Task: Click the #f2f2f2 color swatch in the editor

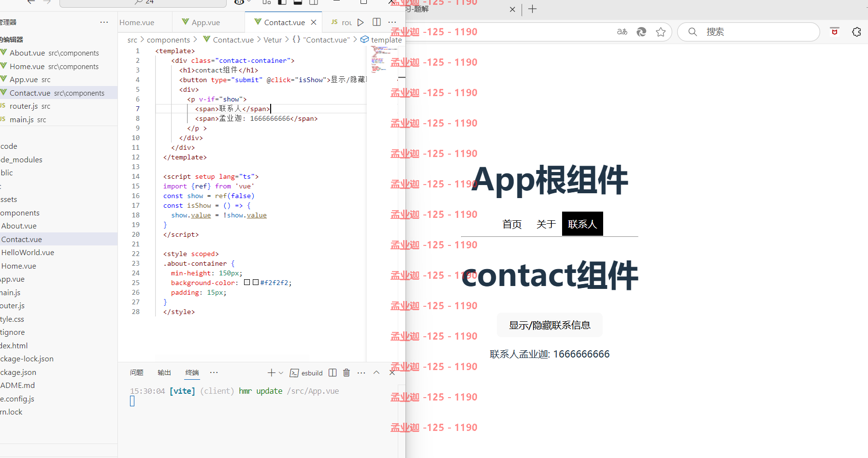Action: [x=256, y=282]
